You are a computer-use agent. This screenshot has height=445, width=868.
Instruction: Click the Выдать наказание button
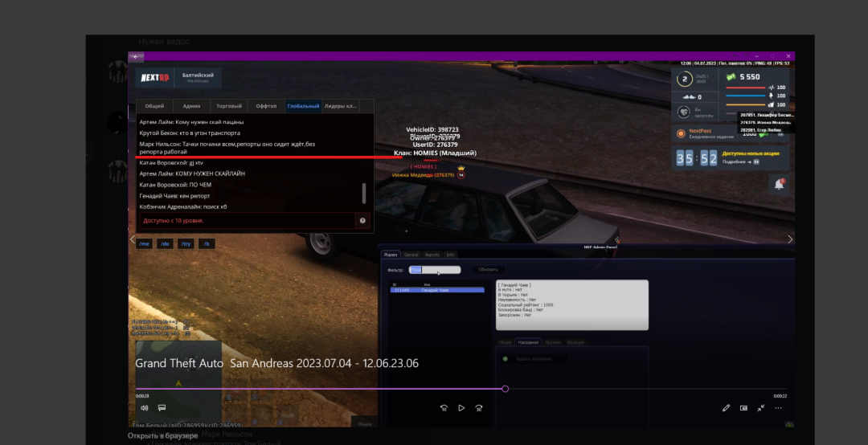[x=534, y=359]
